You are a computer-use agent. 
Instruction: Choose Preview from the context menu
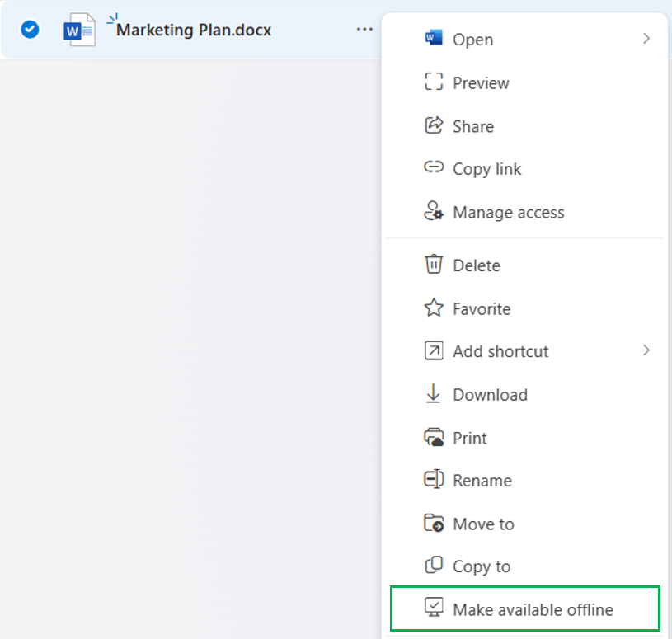[x=481, y=82]
